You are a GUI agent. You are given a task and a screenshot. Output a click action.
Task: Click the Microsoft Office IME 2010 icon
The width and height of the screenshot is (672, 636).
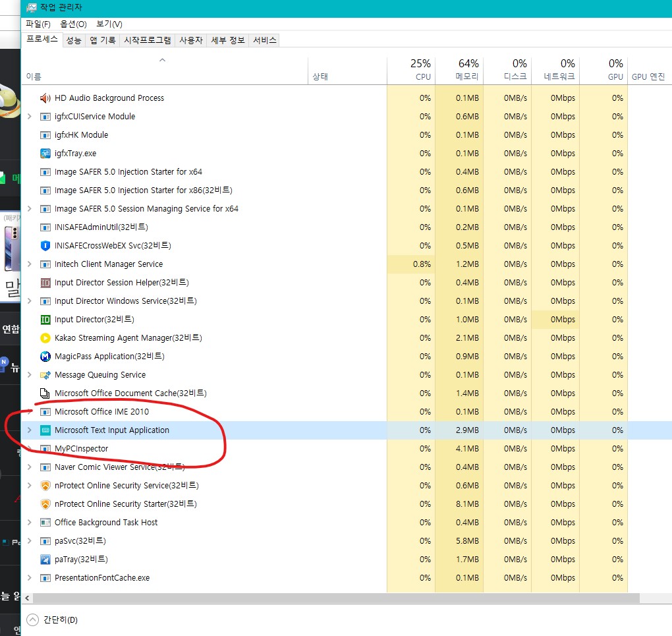(x=45, y=412)
